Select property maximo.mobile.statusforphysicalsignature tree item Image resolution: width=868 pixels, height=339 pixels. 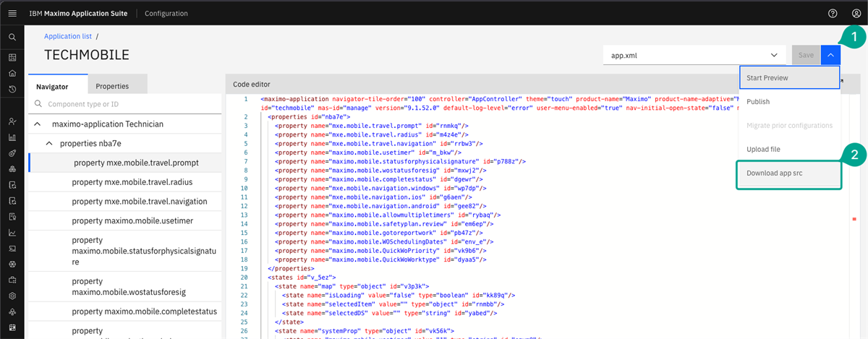[x=124, y=250]
